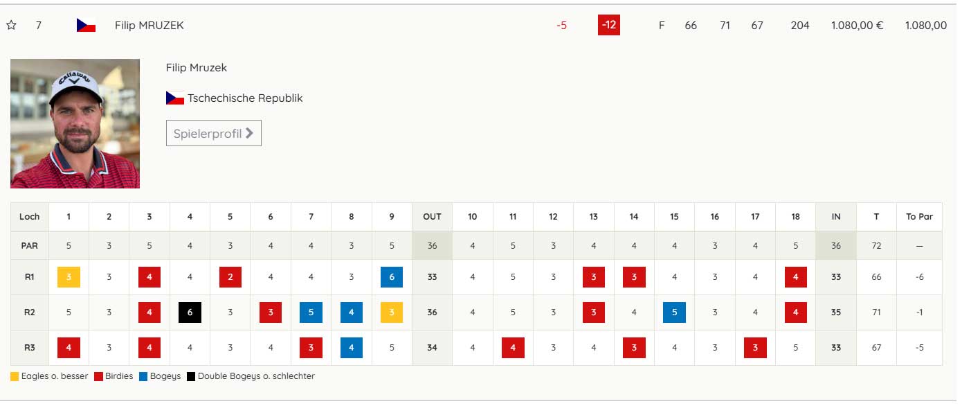The image size is (980, 406).
Task: Click the 1.080,00 € prize money value
Action: click(x=857, y=26)
